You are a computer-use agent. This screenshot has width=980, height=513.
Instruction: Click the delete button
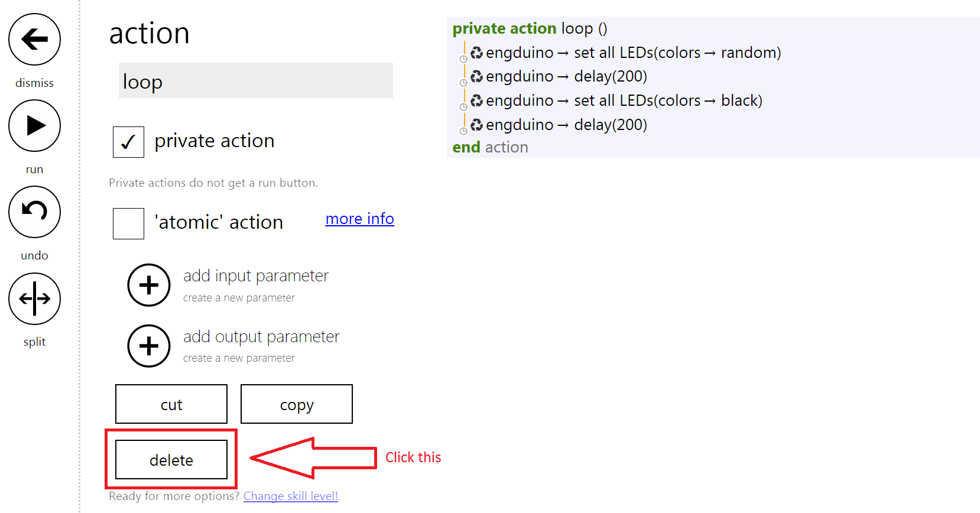click(171, 459)
